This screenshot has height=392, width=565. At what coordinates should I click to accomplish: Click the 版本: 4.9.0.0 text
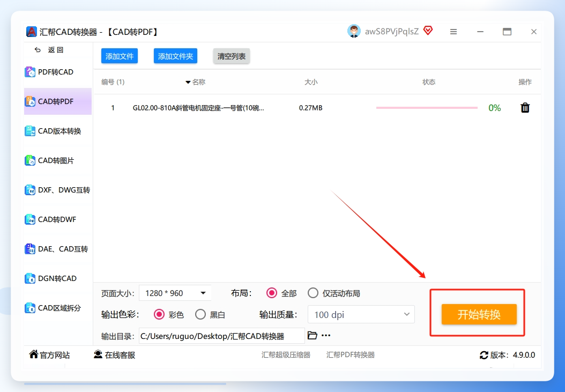[x=512, y=355]
